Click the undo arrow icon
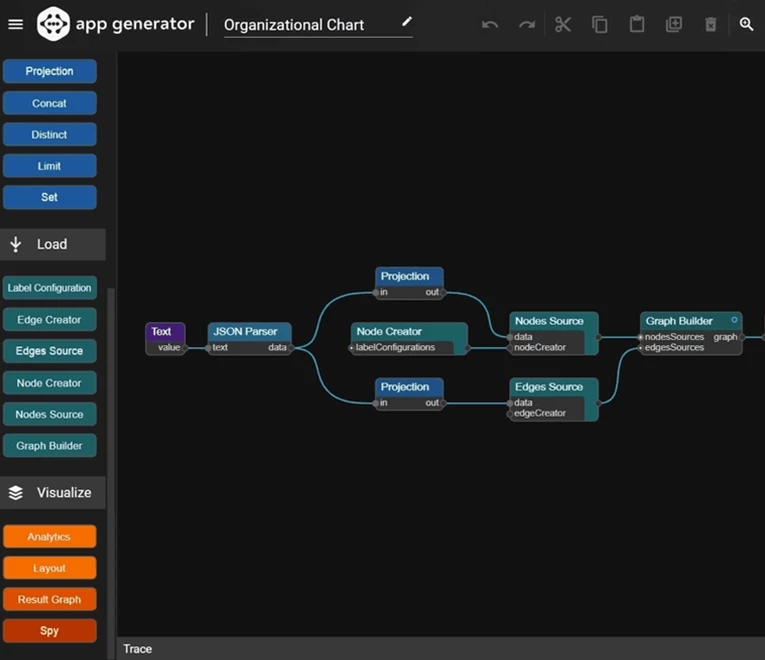 point(490,24)
